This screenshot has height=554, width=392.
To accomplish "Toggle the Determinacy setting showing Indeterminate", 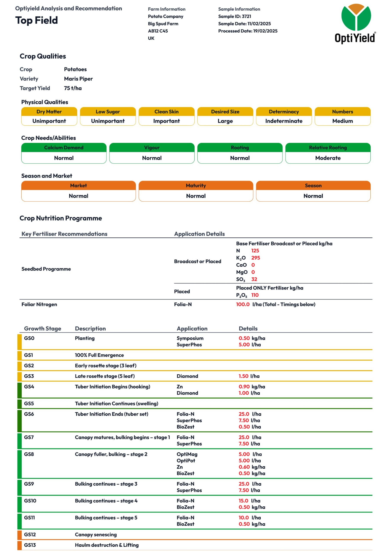I will point(284,117).
